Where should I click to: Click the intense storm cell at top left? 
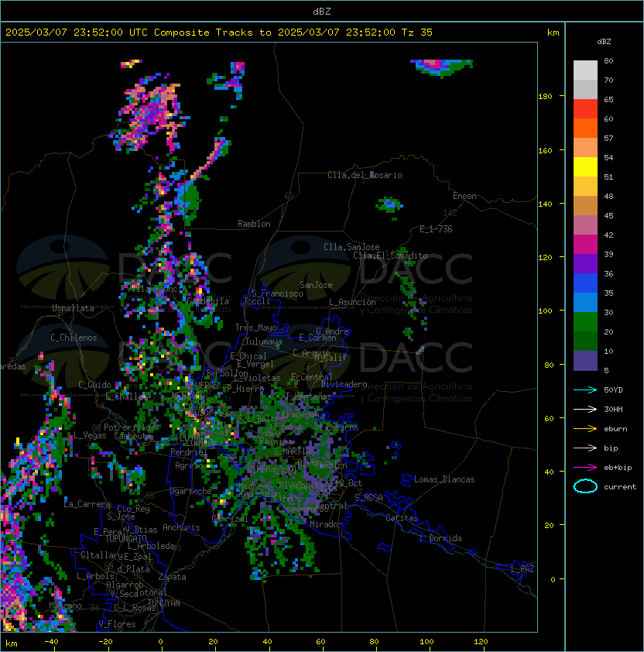[149, 113]
